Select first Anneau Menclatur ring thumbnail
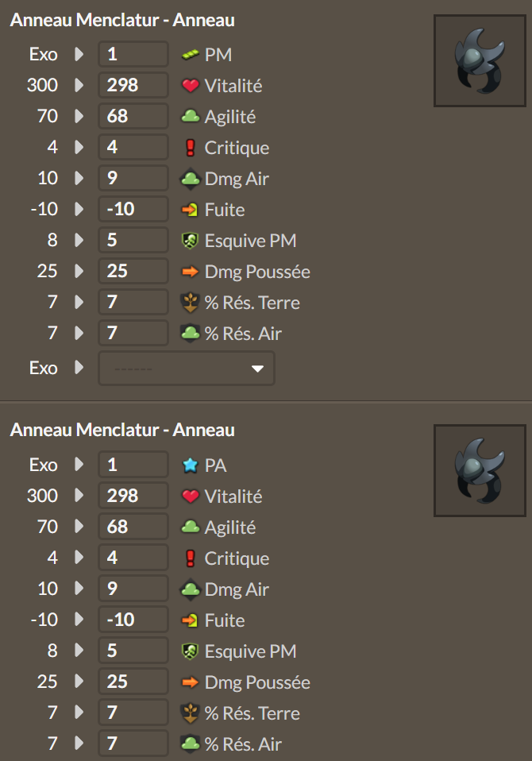The height and width of the screenshot is (761, 532). (x=480, y=60)
